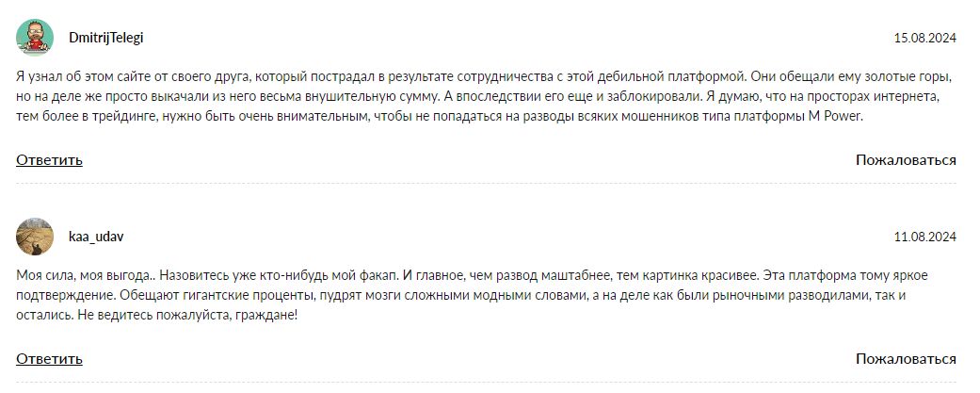
Task: Open the DmitrijTelegi username profile
Action: click(105, 38)
